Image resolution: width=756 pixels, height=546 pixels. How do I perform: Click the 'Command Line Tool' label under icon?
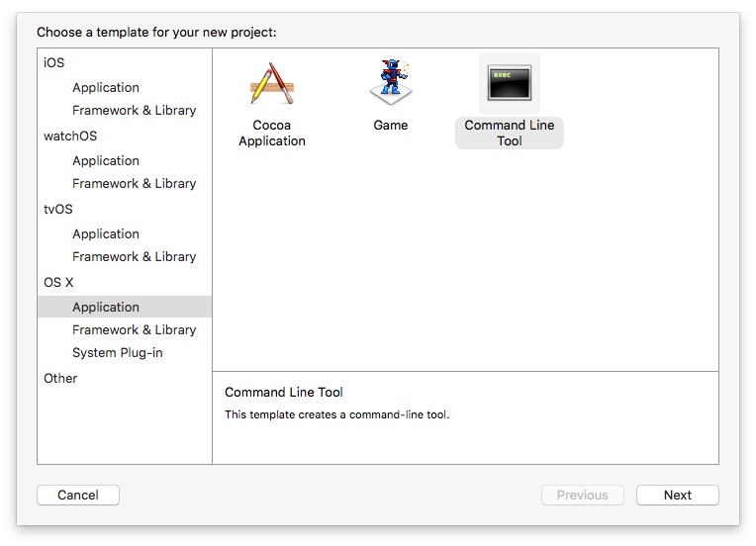pyautogui.click(x=510, y=133)
